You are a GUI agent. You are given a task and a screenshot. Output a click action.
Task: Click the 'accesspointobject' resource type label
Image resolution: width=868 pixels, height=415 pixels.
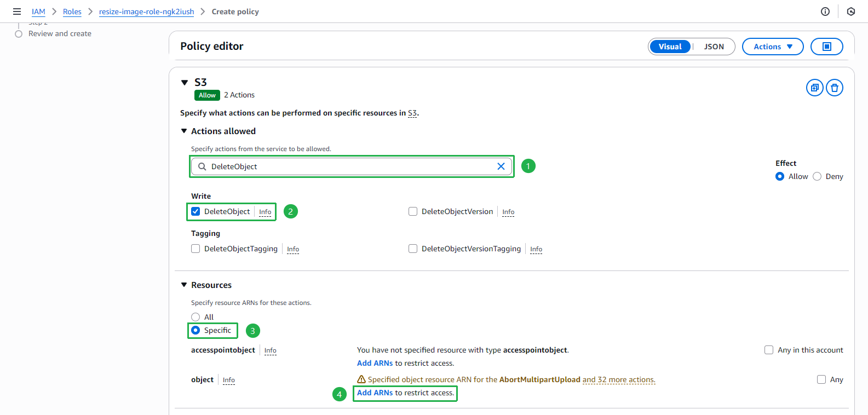tap(223, 350)
